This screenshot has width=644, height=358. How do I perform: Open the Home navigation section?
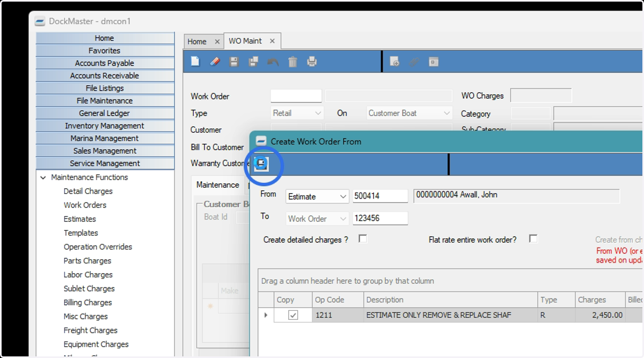105,38
